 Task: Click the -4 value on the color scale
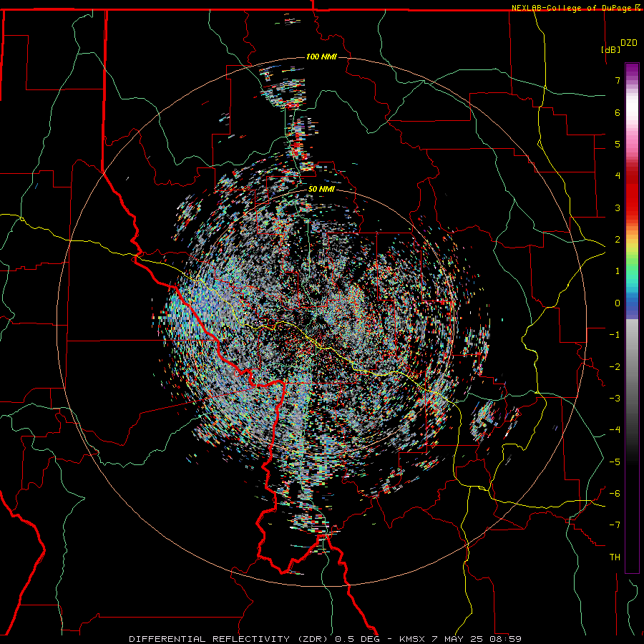tap(615, 430)
